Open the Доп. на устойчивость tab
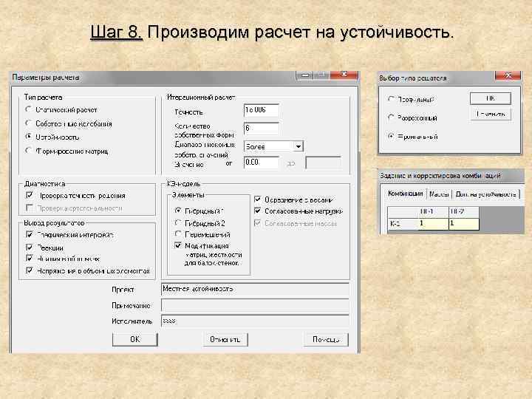Image resolution: width=532 pixels, height=399 pixels. coord(485,194)
